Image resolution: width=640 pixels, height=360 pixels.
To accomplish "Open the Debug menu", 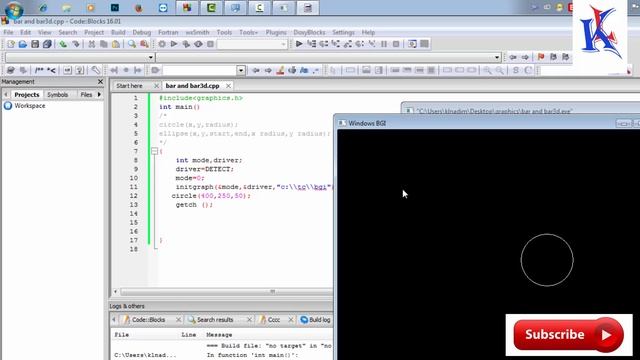I will [142, 32].
